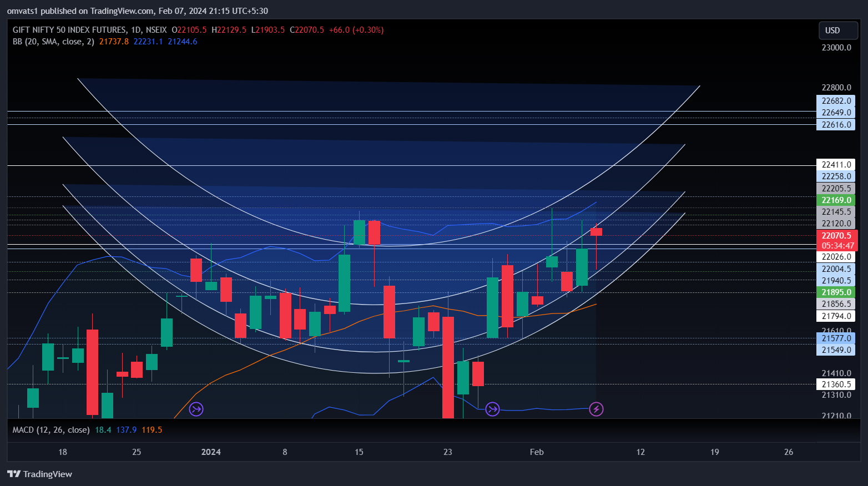Select the BB (20, SMA, close, 2) indicator label
868x486 pixels.
[x=53, y=42]
